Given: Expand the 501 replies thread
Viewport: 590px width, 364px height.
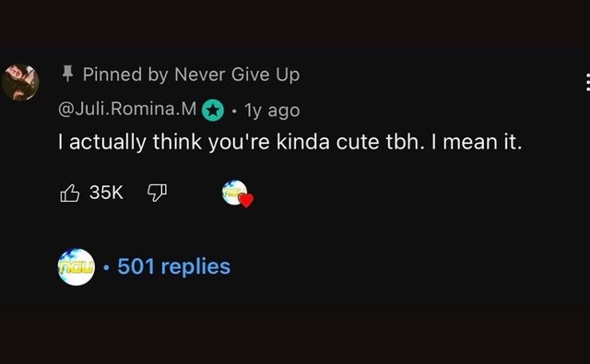Looking at the screenshot, I should coord(173,266).
